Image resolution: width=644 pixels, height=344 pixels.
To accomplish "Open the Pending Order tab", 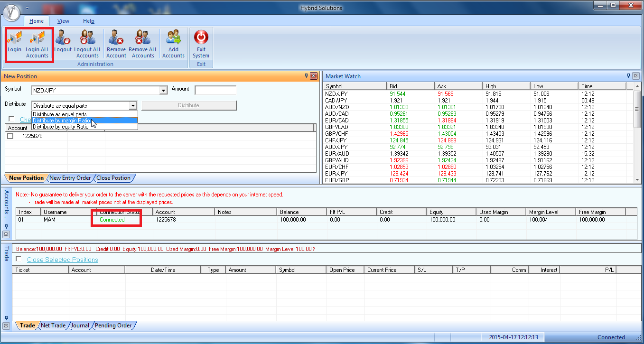I will pyautogui.click(x=113, y=325).
